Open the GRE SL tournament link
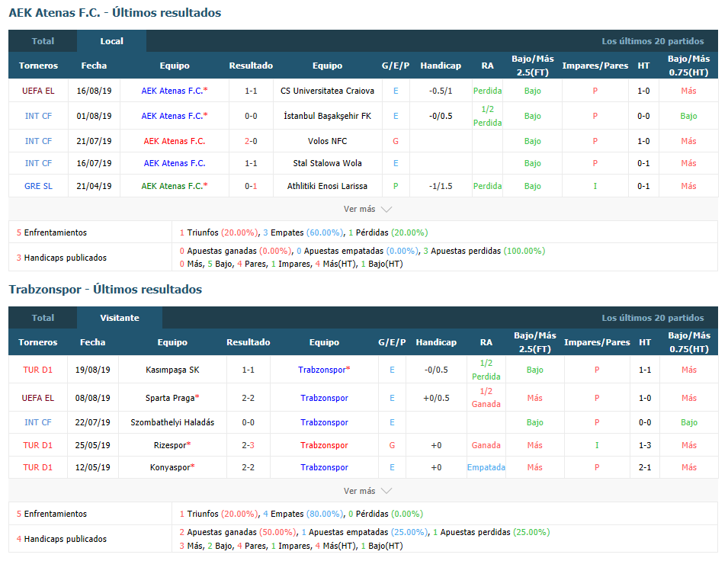The height and width of the screenshot is (561, 728). [38, 186]
